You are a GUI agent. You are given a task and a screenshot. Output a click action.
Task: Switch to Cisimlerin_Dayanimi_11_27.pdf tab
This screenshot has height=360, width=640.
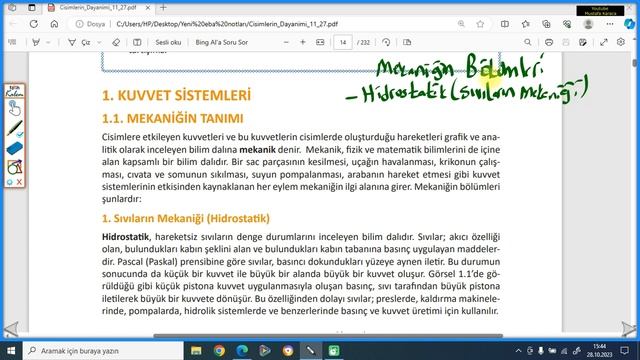click(98, 8)
